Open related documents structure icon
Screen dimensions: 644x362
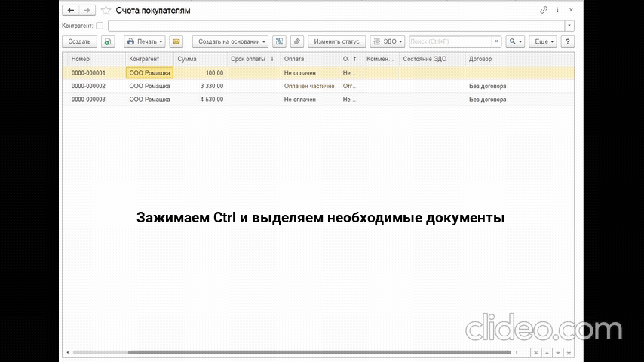[x=279, y=41]
